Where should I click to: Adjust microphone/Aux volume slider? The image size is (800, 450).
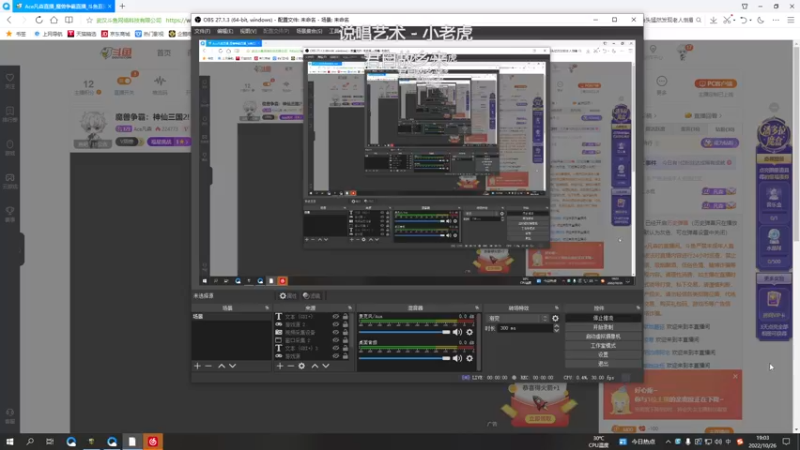[x=405, y=332]
